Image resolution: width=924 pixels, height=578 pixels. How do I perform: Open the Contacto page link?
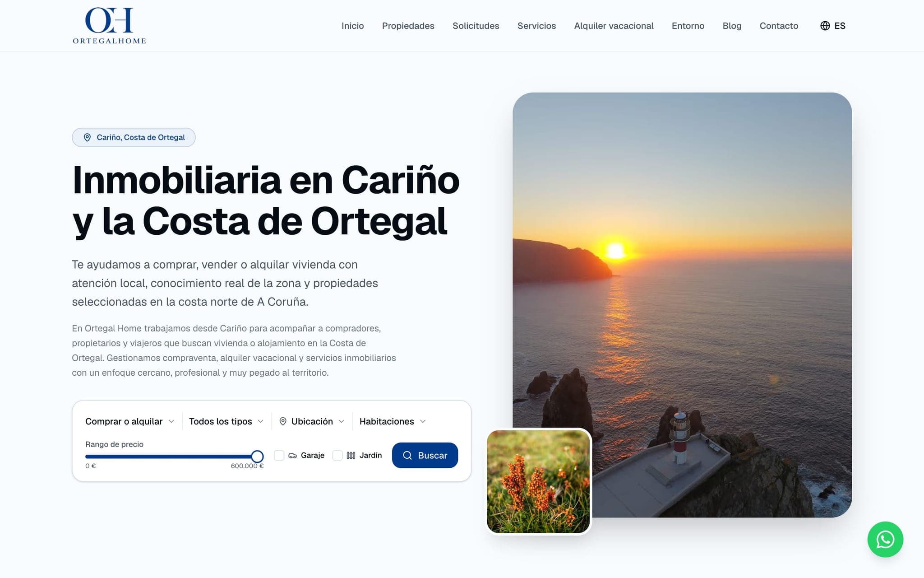pos(779,26)
